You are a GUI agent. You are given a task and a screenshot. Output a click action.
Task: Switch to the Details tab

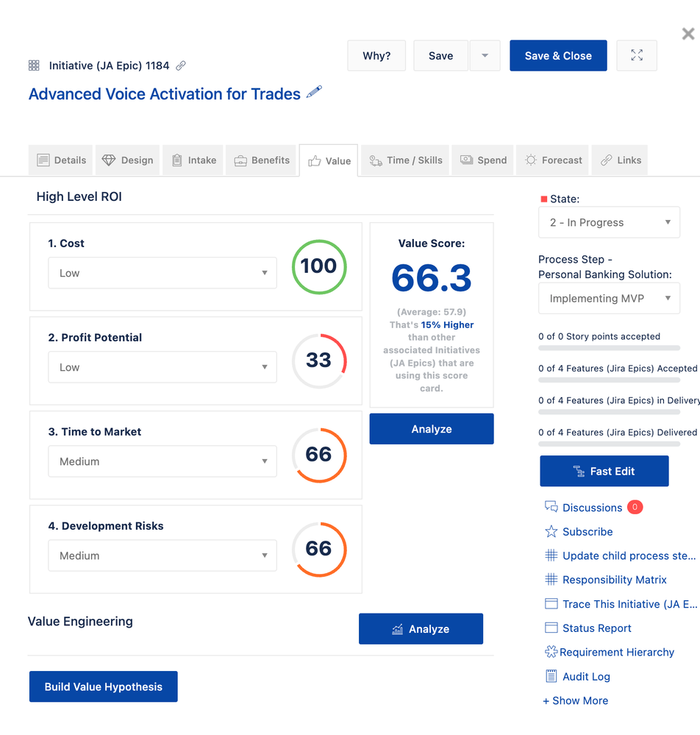pyautogui.click(x=61, y=160)
